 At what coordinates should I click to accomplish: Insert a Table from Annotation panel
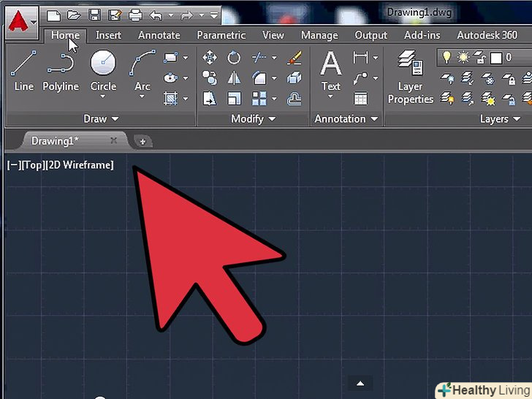pyautogui.click(x=360, y=99)
